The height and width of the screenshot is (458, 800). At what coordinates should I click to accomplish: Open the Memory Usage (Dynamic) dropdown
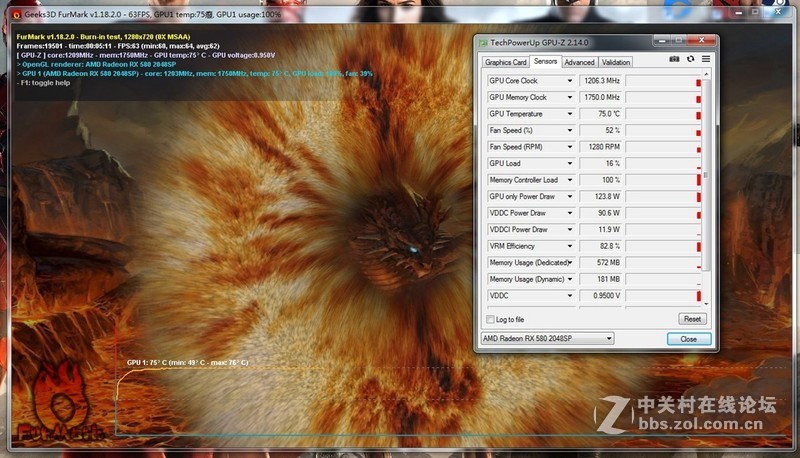[x=570, y=279]
